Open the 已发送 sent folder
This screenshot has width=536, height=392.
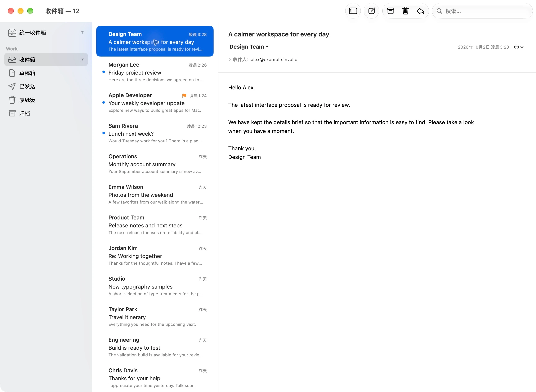tap(46, 86)
